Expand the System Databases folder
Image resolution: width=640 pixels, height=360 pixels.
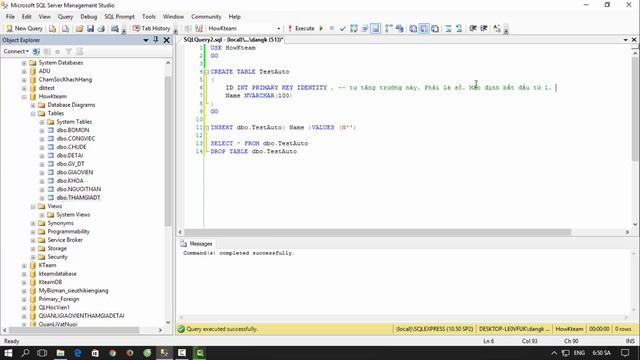point(24,63)
